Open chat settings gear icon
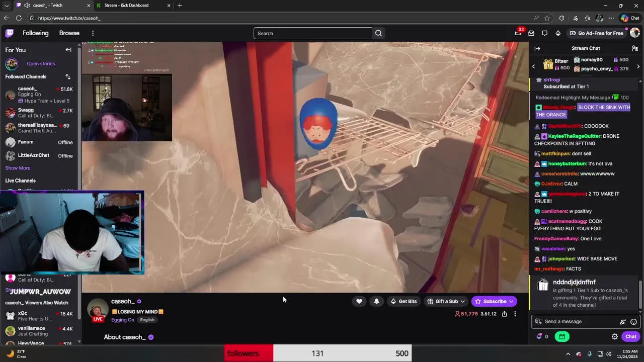Viewport: 644px width, 362px height. click(615, 336)
